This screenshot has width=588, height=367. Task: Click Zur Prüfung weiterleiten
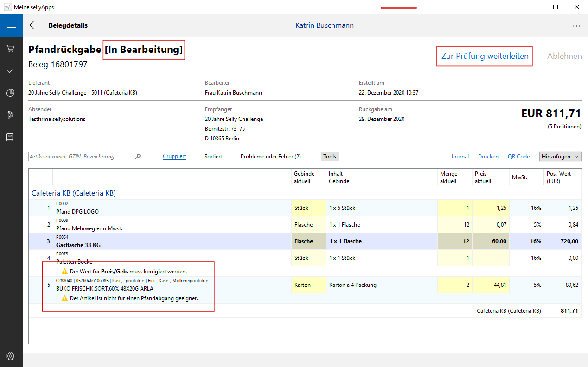pyautogui.click(x=485, y=56)
